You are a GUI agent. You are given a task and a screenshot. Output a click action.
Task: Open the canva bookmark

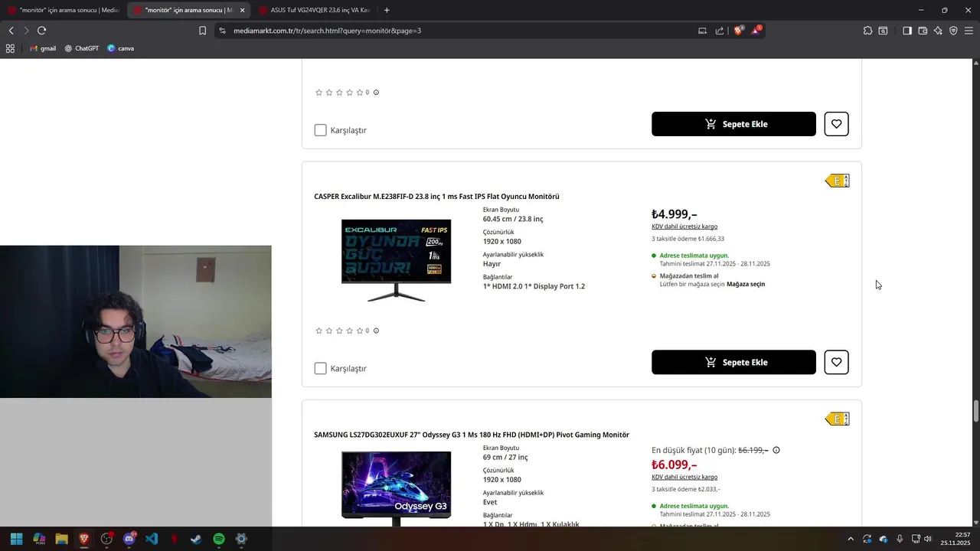pyautogui.click(x=120, y=48)
